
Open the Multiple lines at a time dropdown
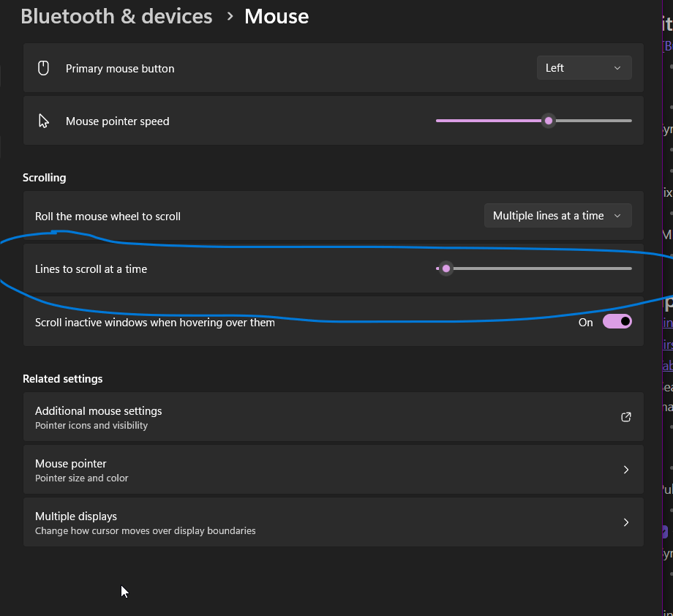(x=557, y=215)
